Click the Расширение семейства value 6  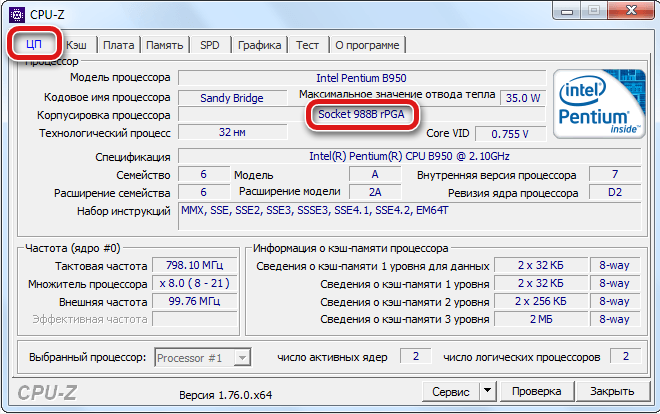[204, 192]
